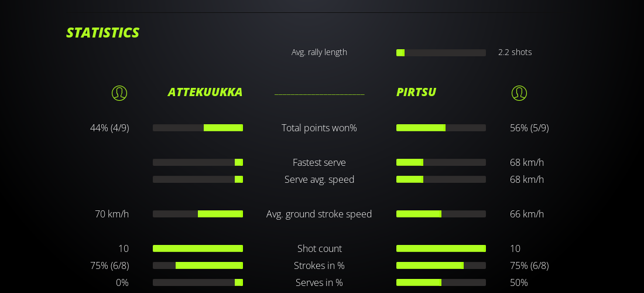Click Pirtsu's player profile icon
This screenshot has height=293, width=644.
pos(519,93)
